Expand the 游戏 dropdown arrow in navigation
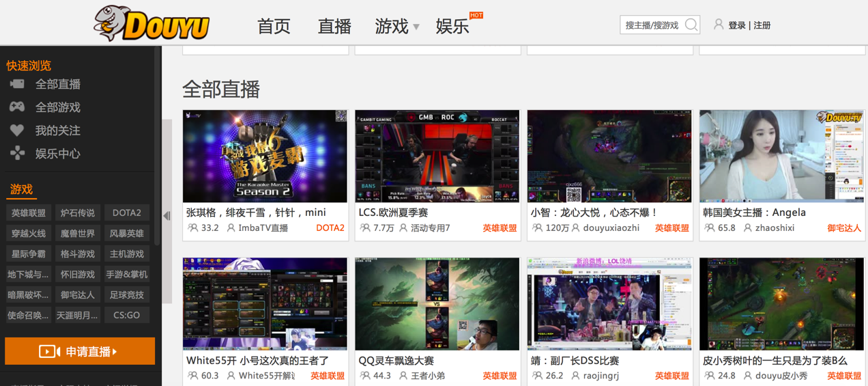Viewport: 868px width, 386px height. tap(416, 27)
